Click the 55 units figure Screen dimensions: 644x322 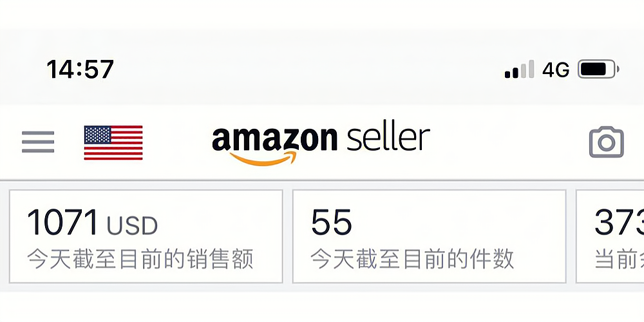point(332,223)
